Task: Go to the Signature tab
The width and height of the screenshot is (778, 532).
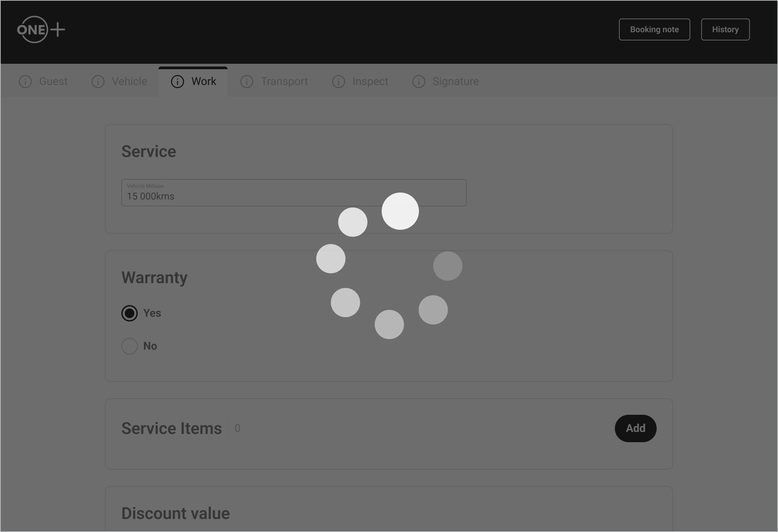Action: (455, 82)
